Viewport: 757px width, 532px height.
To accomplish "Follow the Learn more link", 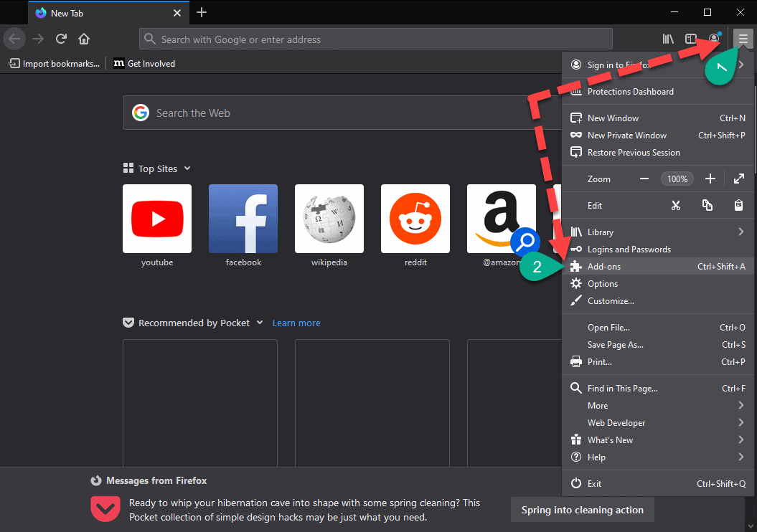I will (x=296, y=323).
